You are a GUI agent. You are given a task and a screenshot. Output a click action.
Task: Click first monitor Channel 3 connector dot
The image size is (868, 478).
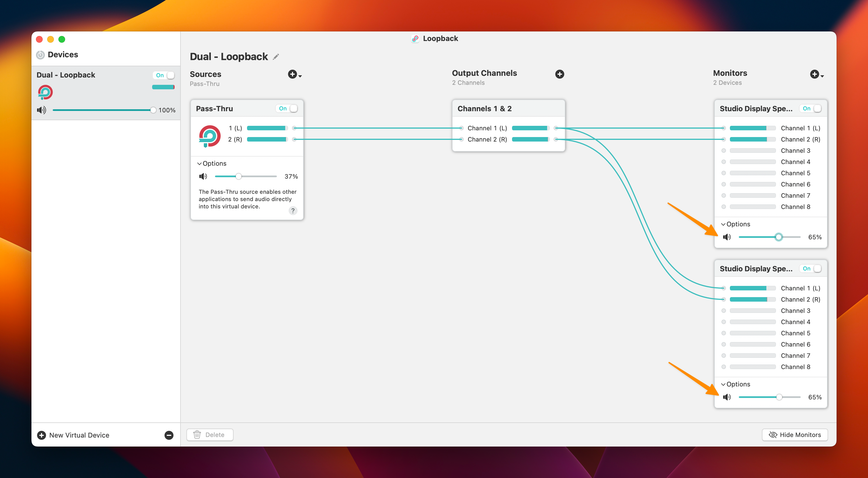[723, 151]
